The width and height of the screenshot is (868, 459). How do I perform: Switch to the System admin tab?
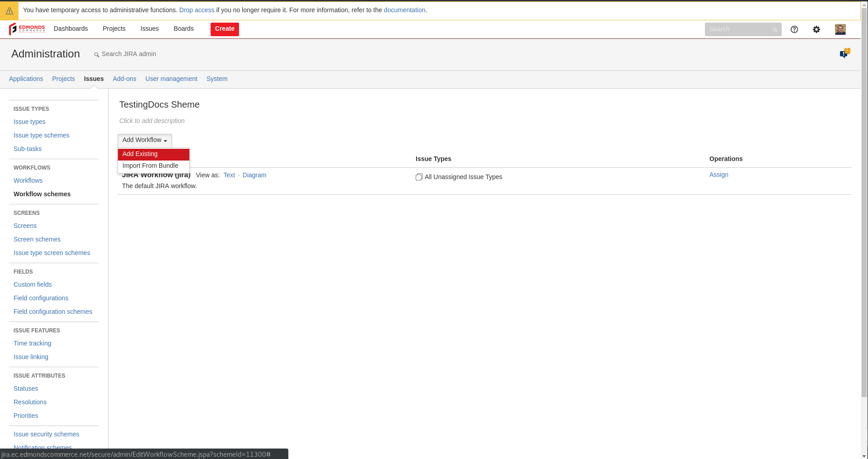[217, 79]
